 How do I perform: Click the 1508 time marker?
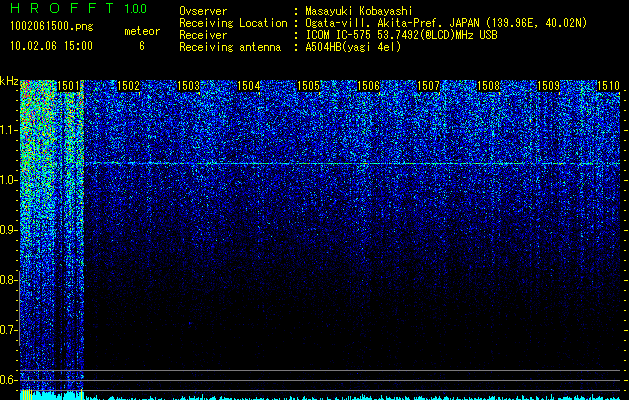tap(489, 86)
